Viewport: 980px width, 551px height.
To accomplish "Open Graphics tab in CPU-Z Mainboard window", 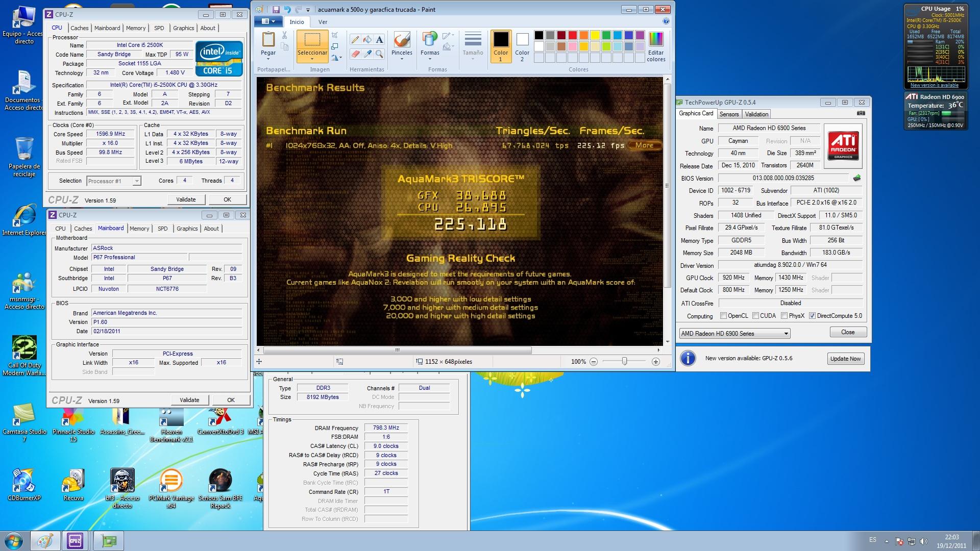I will coord(187,229).
